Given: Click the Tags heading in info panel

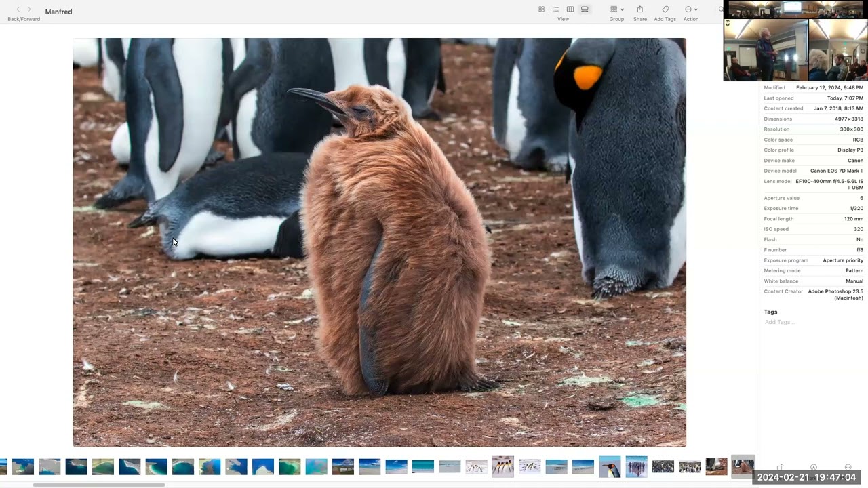Looking at the screenshot, I should point(770,312).
